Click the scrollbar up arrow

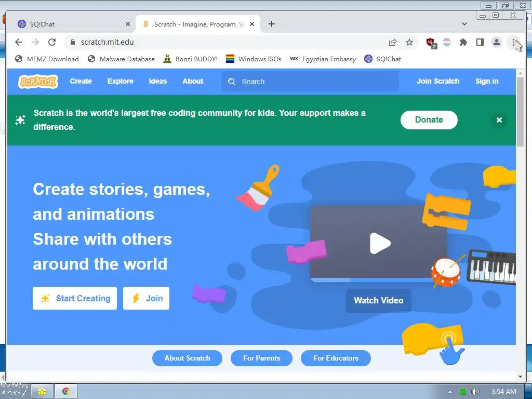point(520,73)
